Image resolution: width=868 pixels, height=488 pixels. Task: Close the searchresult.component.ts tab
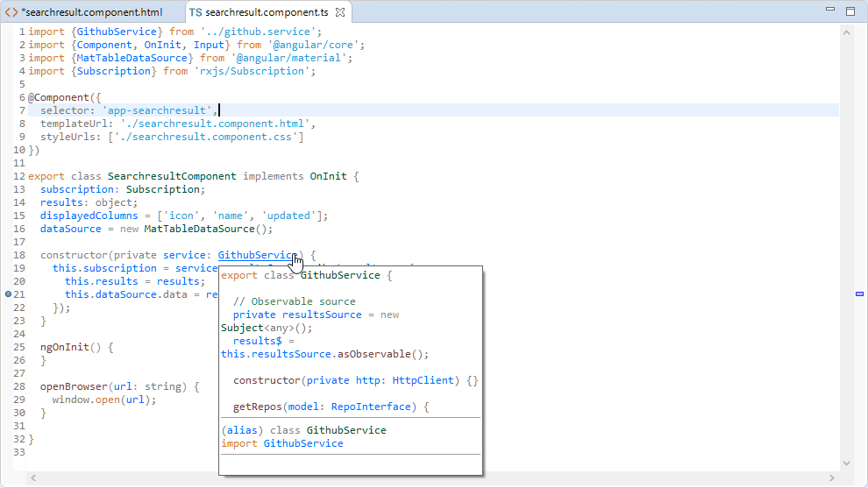[x=340, y=11]
